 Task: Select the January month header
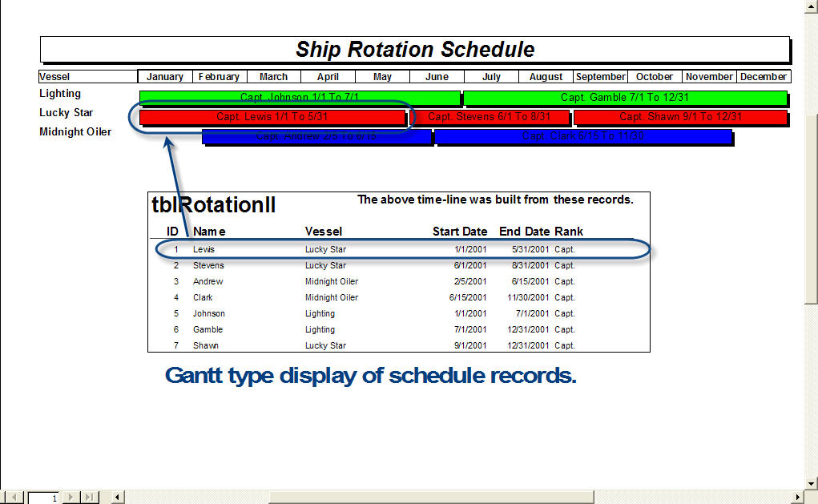(x=165, y=77)
